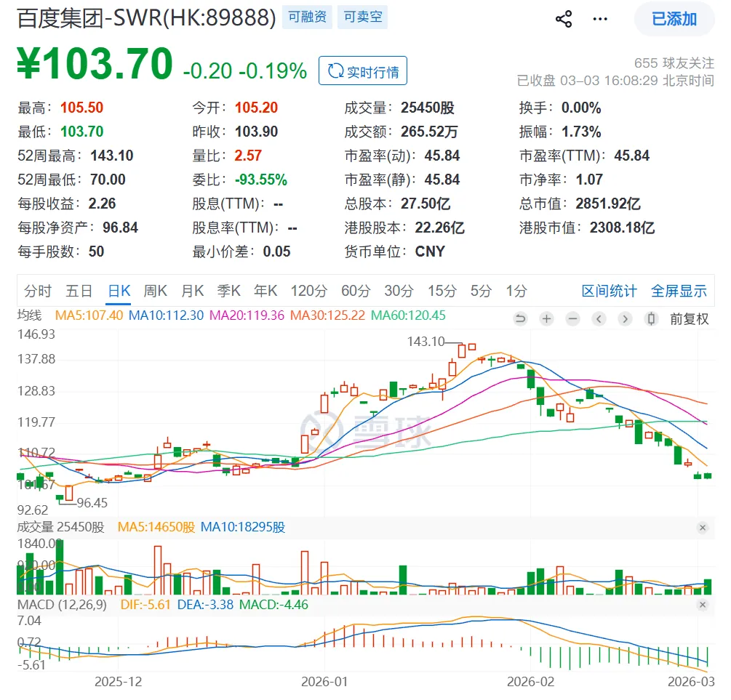The width and height of the screenshot is (731, 700).
Task: Click the candlestick style toggle icon
Action: point(651,319)
